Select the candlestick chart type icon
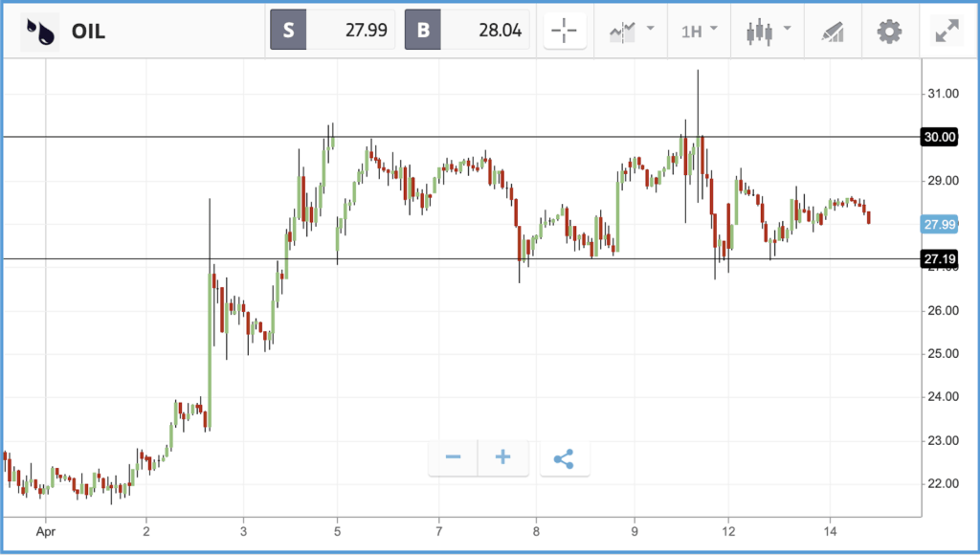The width and height of the screenshot is (980, 555). [759, 32]
